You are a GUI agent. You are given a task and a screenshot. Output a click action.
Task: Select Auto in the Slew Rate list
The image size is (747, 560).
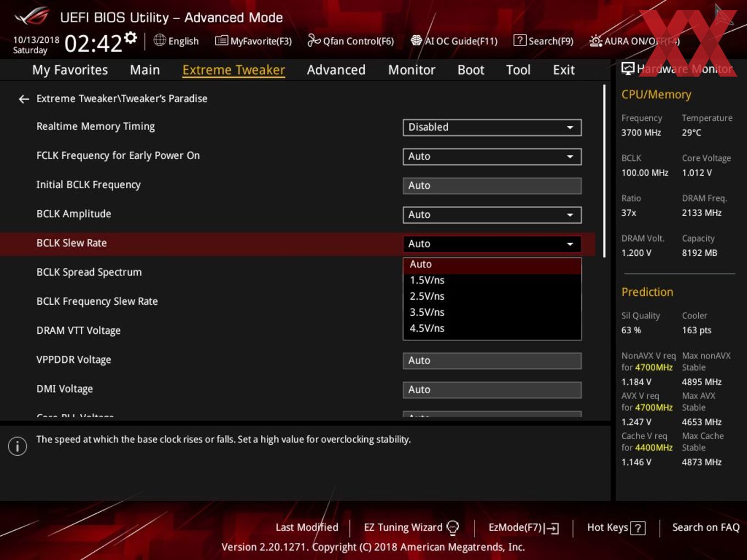[x=492, y=265]
